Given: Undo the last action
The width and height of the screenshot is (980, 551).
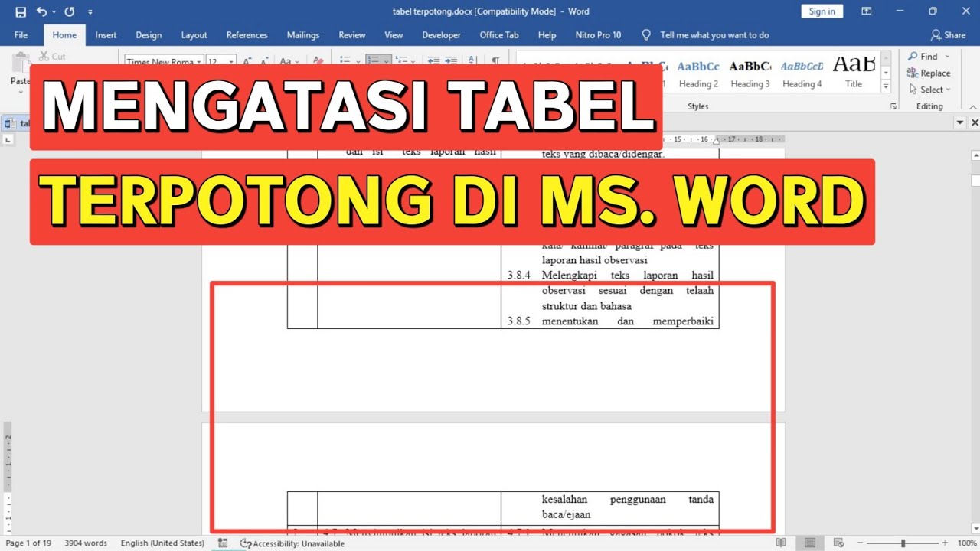Looking at the screenshot, I should tap(41, 11).
